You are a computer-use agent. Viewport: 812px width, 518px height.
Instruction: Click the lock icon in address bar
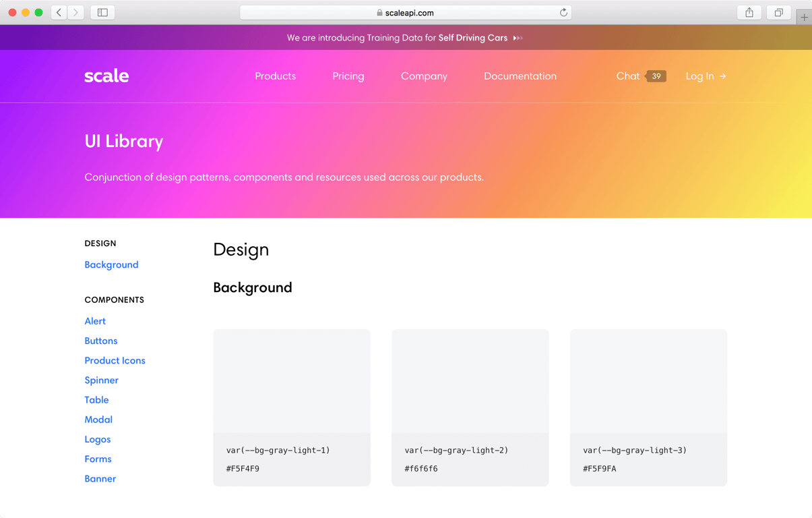(x=379, y=13)
